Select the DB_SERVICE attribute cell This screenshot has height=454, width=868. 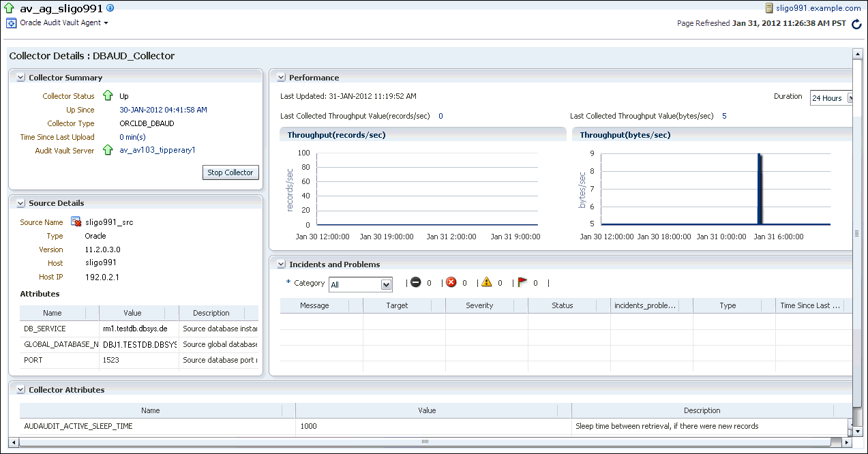coord(59,329)
